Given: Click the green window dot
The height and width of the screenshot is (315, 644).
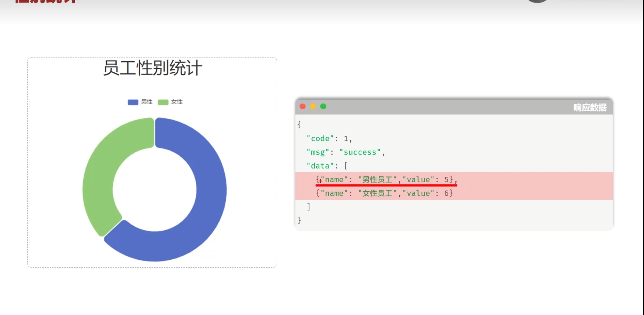Looking at the screenshot, I should (323, 107).
